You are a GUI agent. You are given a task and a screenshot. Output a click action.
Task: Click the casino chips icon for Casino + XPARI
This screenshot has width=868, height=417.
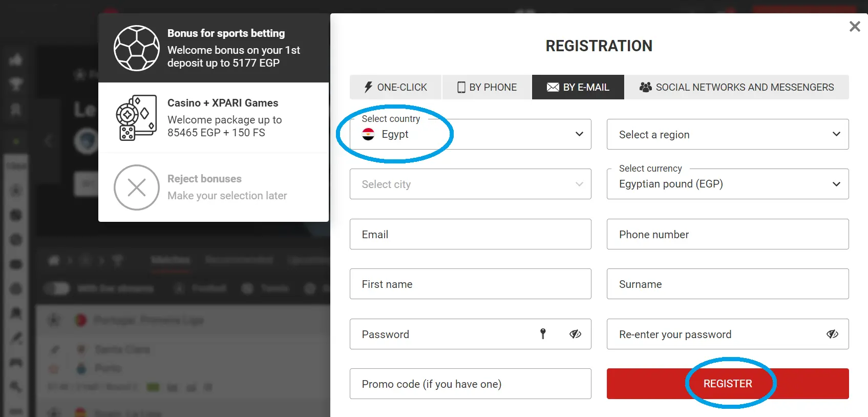[x=137, y=117]
